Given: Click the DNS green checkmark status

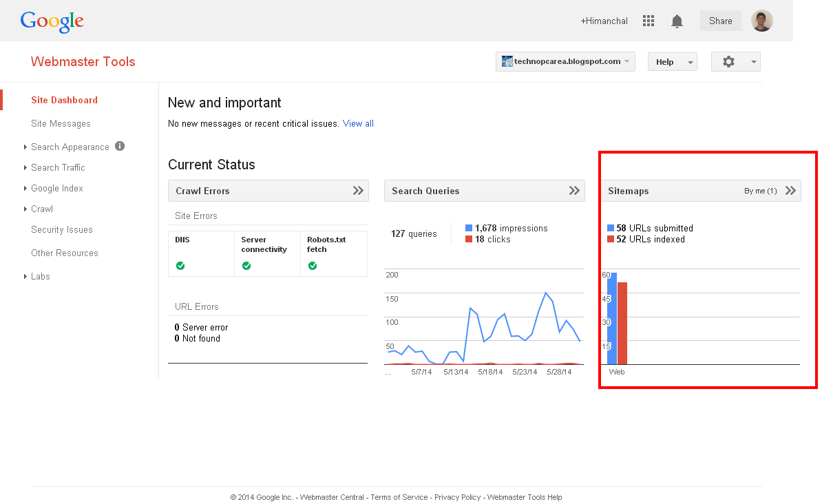Looking at the screenshot, I should pos(180,266).
